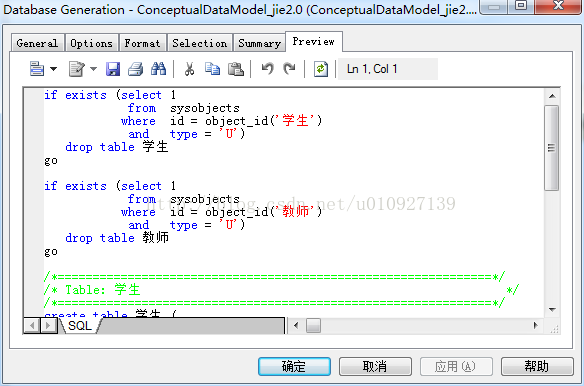Click the 取消 button
Viewport: 584px width, 386px height.
375,367
